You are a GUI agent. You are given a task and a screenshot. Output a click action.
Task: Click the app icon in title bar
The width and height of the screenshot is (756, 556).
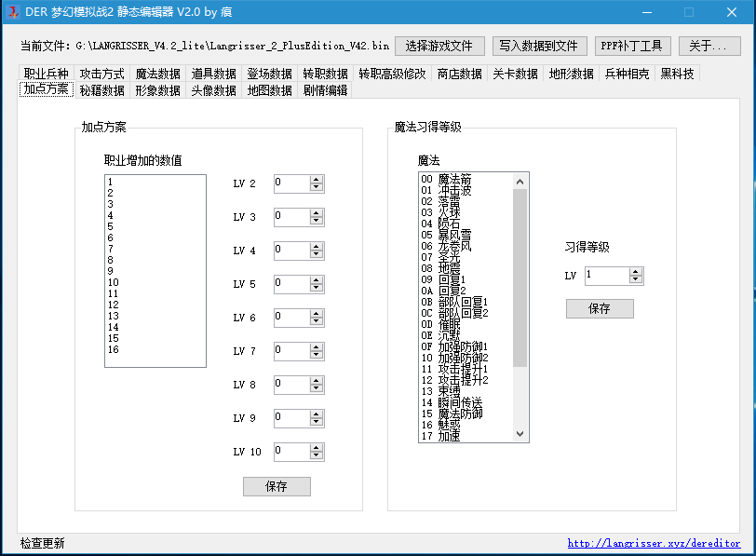[14, 12]
